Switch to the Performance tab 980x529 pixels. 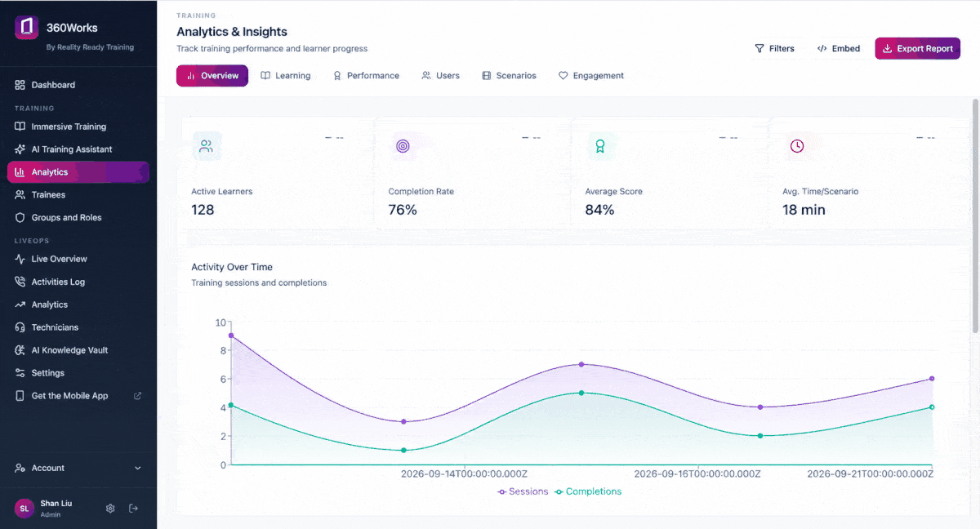[x=366, y=76]
